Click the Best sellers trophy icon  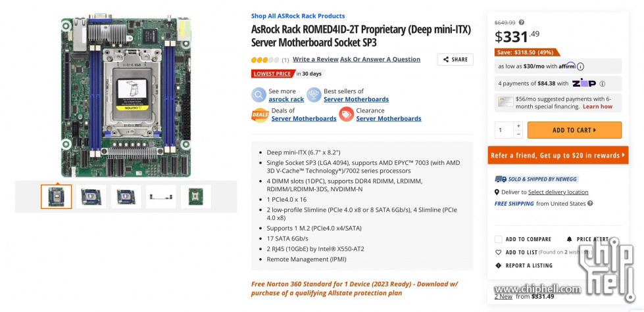tap(314, 95)
